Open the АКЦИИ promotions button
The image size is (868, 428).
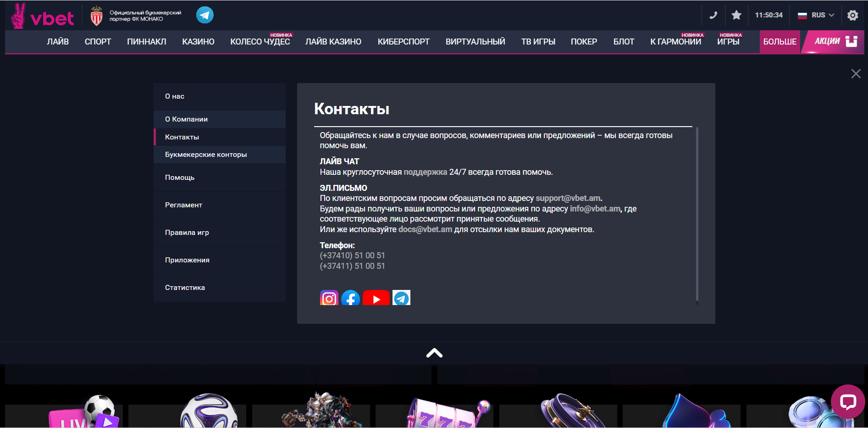click(834, 42)
